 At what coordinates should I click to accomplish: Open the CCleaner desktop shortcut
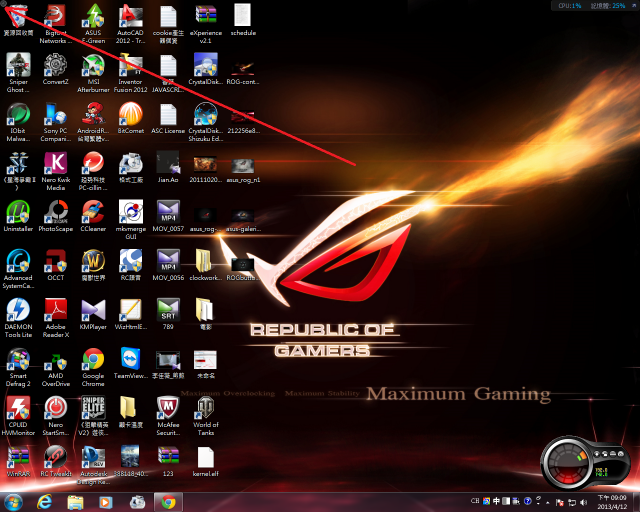(93, 216)
